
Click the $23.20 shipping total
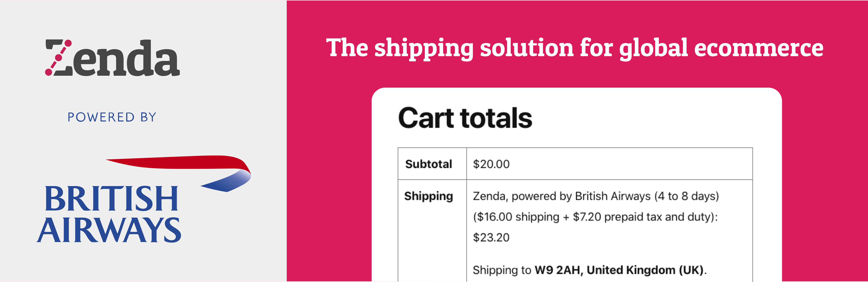491,238
